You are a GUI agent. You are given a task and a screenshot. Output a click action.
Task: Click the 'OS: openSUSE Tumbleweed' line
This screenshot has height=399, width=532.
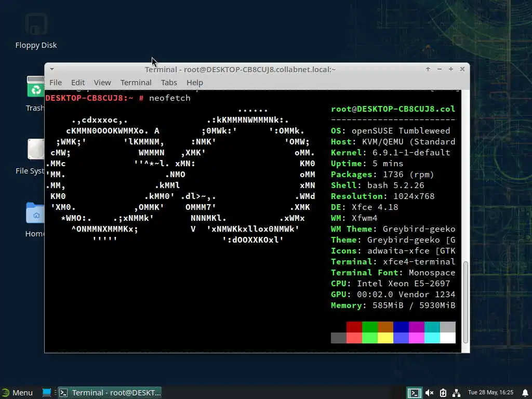pos(390,131)
